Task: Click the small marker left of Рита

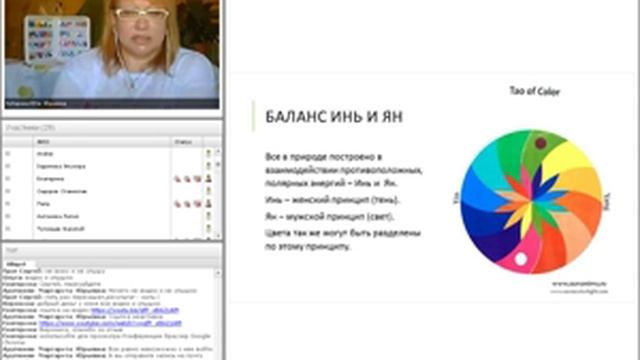Action: 8,204
